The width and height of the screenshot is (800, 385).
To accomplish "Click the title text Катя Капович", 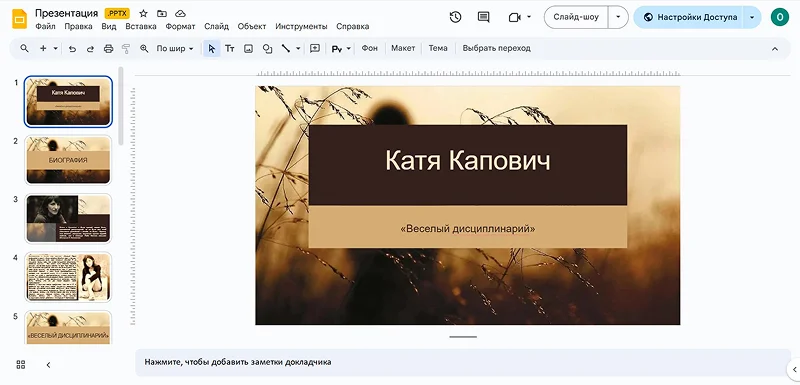I will point(468,160).
